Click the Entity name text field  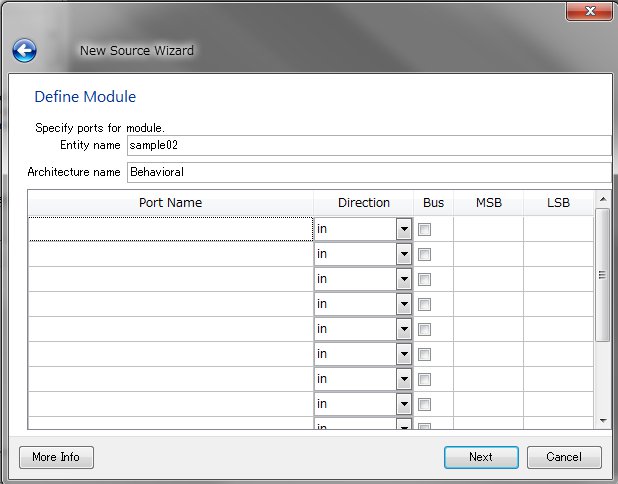point(368,146)
